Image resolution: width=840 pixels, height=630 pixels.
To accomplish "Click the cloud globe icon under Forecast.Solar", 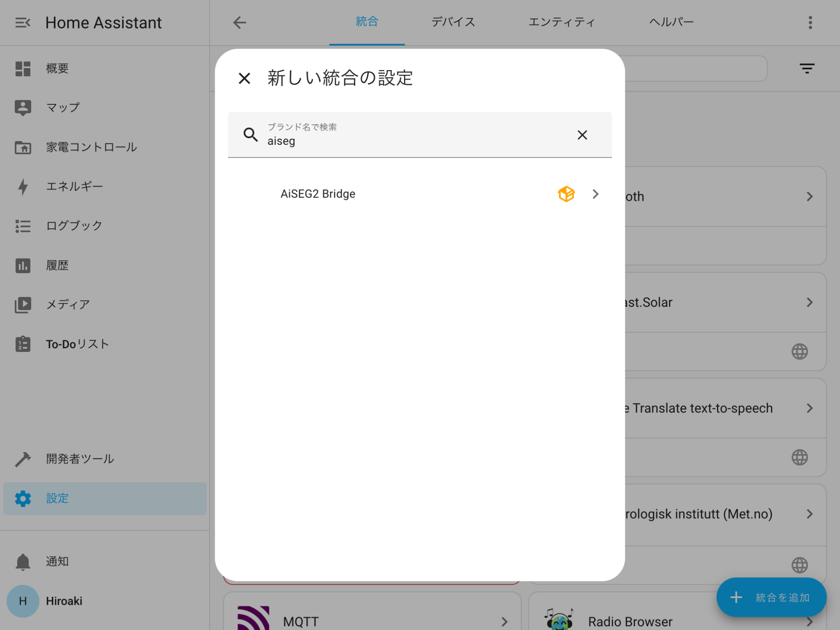I will click(x=799, y=352).
